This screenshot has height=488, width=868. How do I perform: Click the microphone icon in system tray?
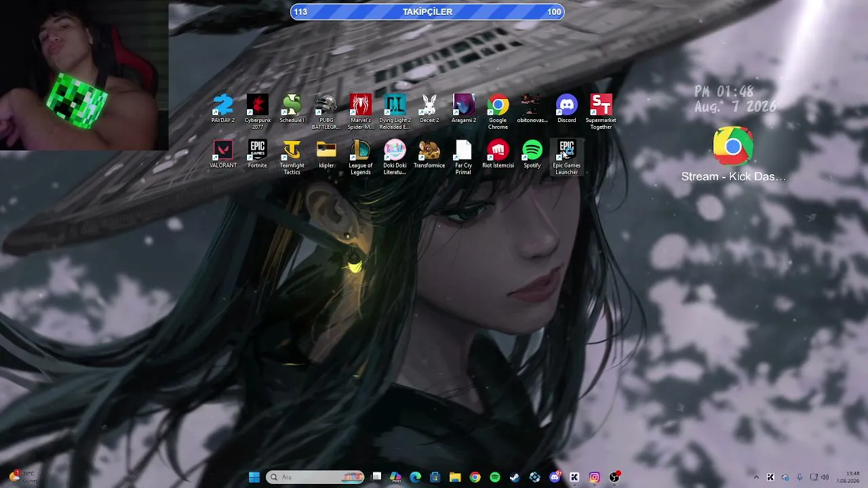coord(800,477)
